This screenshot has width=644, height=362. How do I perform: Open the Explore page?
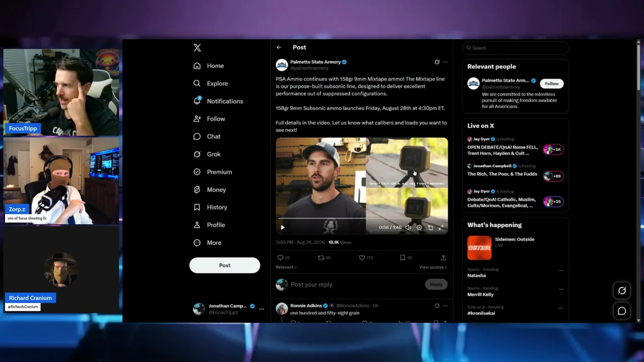pyautogui.click(x=211, y=83)
